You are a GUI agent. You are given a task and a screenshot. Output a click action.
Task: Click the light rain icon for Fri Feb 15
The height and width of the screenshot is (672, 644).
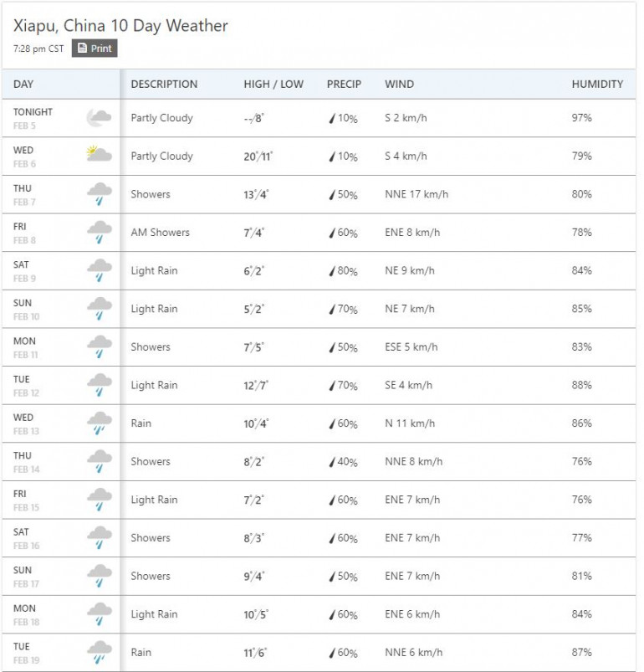tap(100, 500)
